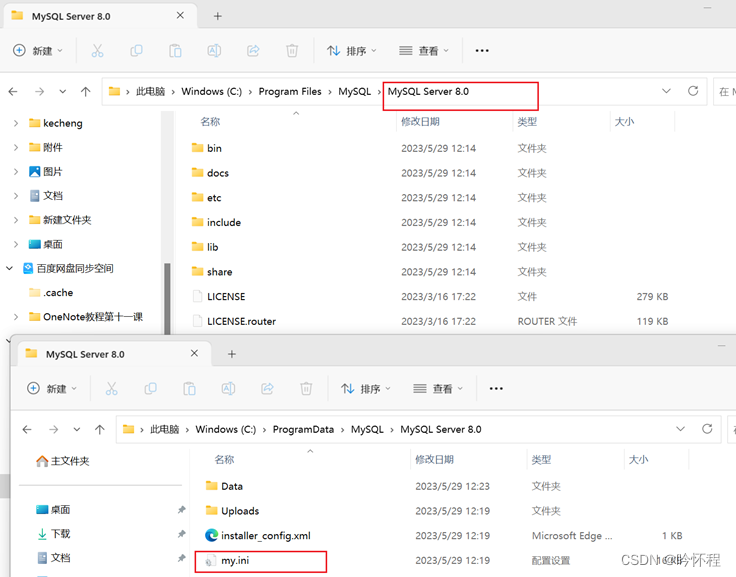Go up one level in lower window
This screenshot has width=736, height=577.
coord(100,430)
